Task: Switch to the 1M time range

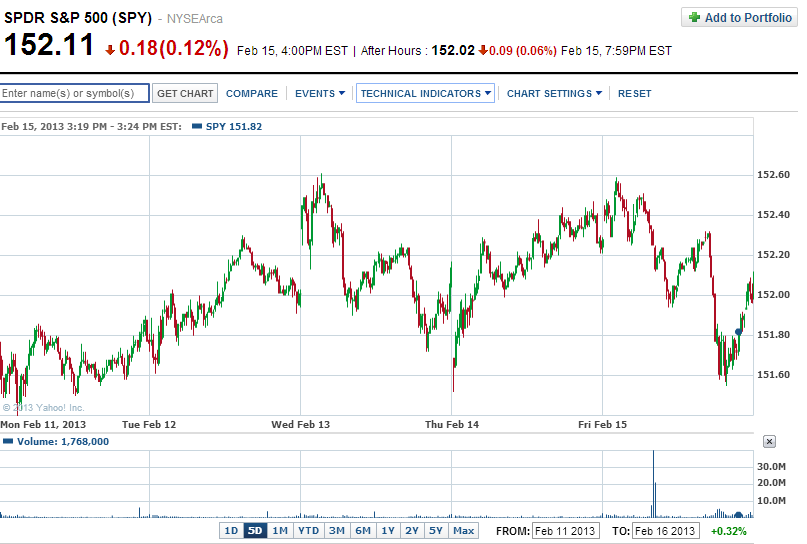Action: point(280,531)
